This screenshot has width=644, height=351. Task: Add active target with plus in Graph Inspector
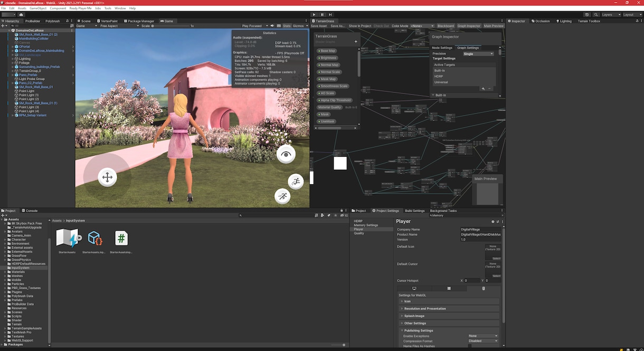coord(482,89)
